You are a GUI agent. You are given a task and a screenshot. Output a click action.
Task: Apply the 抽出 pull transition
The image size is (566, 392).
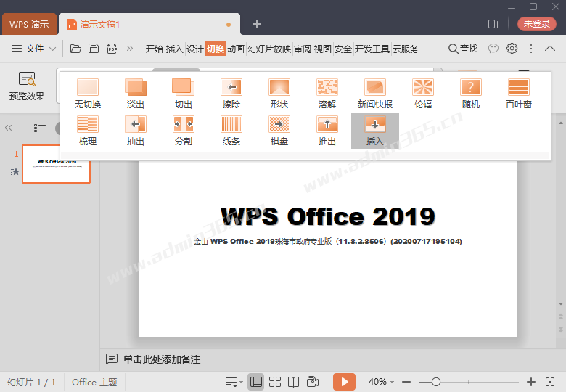click(136, 131)
